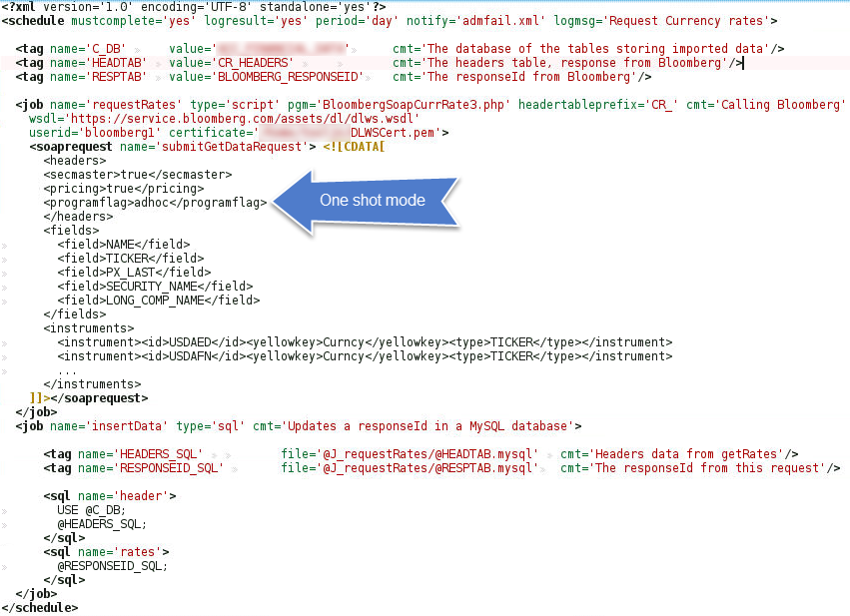Click file value '@J_requestRates/@HEADTAB.mysql'
850x616 pixels.
click(x=427, y=454)
